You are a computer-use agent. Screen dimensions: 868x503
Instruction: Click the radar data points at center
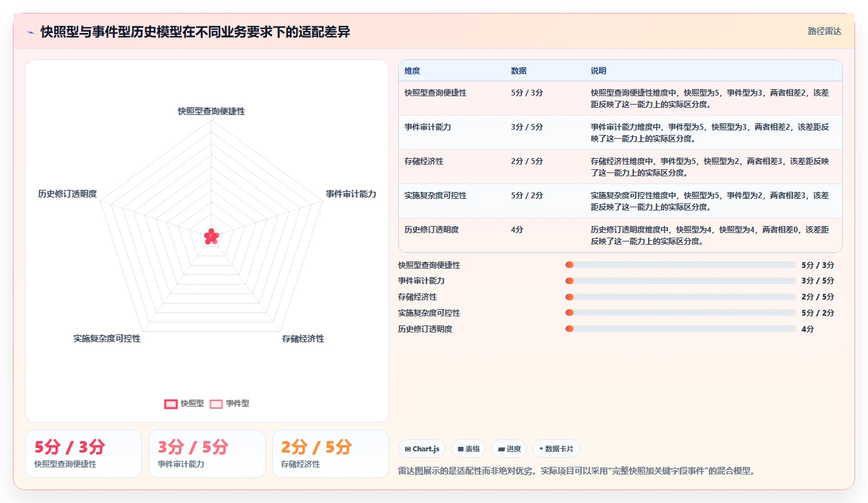click(212, 237)
